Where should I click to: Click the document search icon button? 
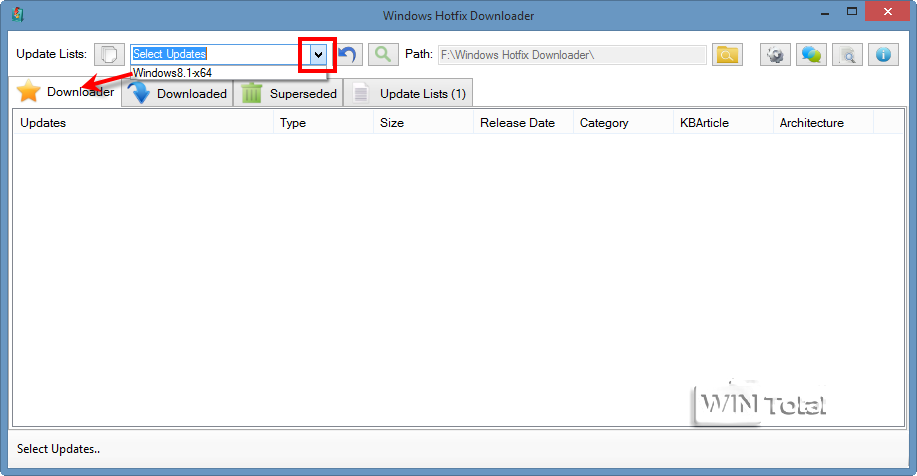click(x=847, y=54)
